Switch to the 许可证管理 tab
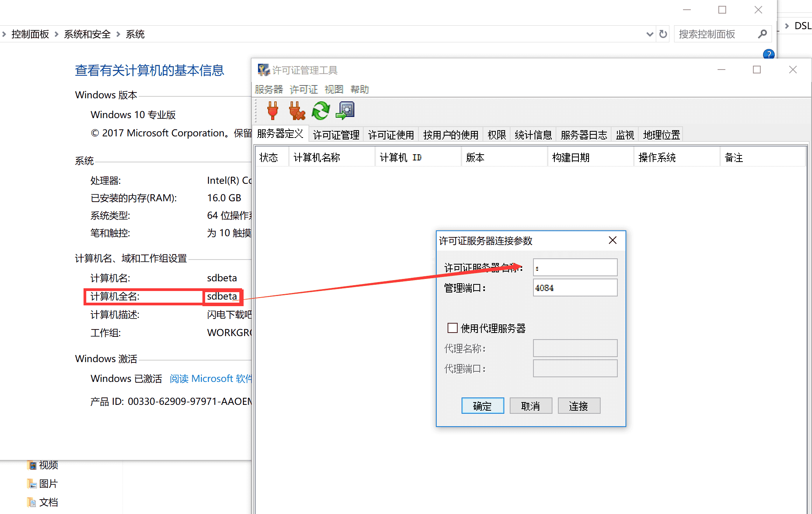The image size is (812, 514). point(336,134)
